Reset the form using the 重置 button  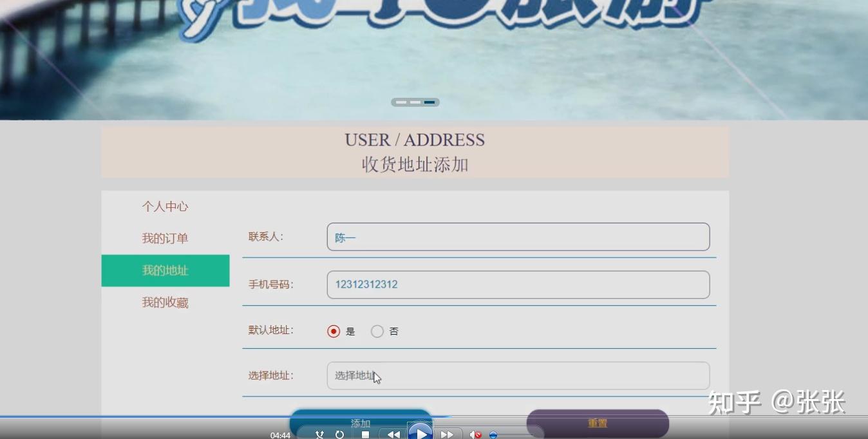coord(598,423)
